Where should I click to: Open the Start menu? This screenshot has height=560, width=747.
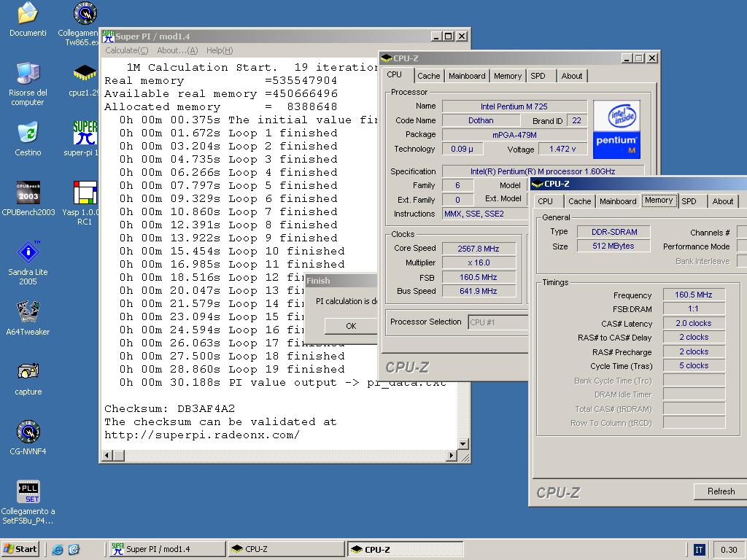click(20, 549)
